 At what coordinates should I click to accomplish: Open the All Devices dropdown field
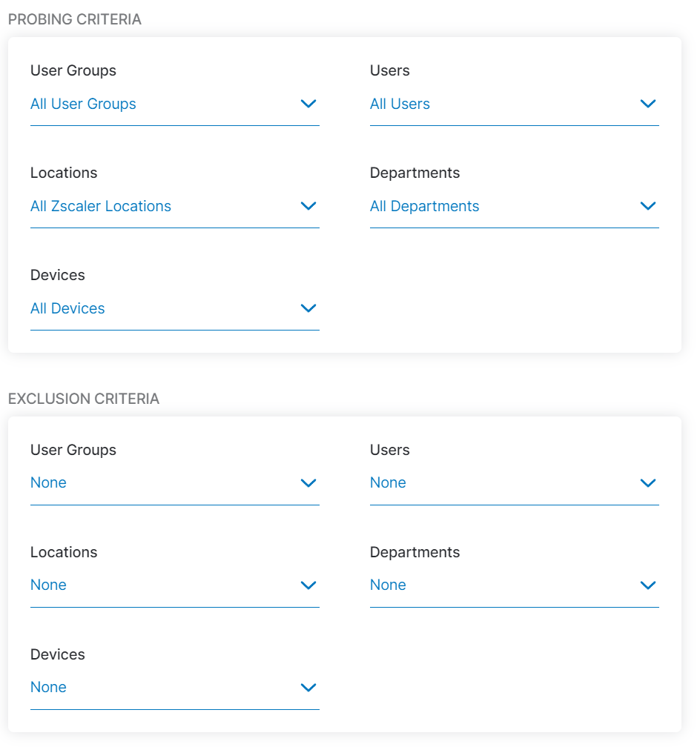click(67, 308)
